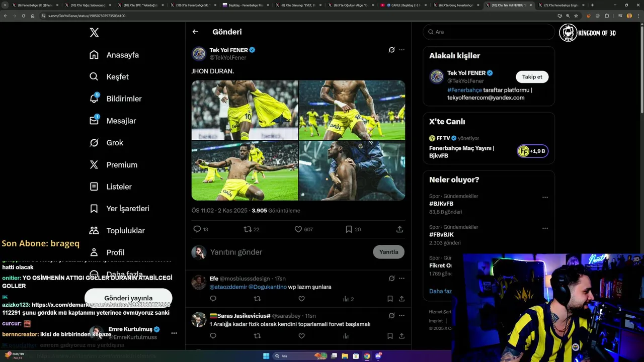Open bottom-right hug photo
This screenshot has width=644, height=362.
pyautogui.click(x=352, y=171)
